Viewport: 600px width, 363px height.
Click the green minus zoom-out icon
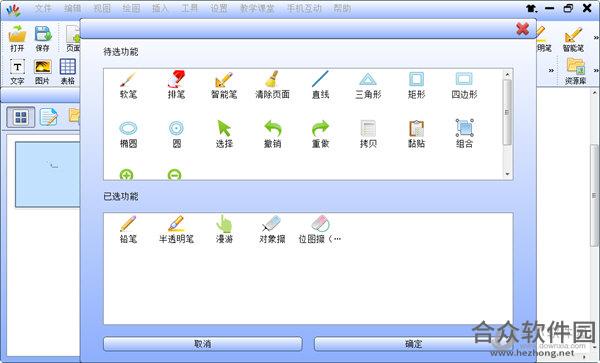[x=174, y=174]
